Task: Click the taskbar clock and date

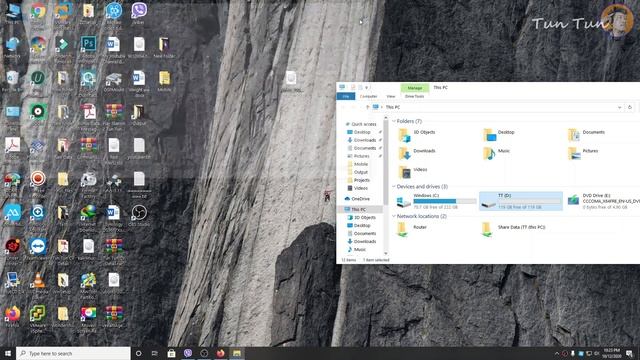Action: click(612, 353)
